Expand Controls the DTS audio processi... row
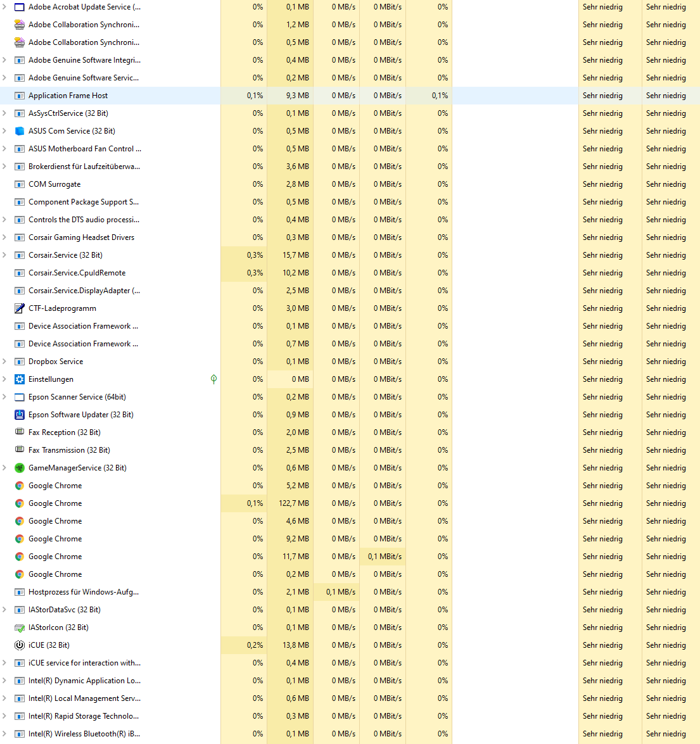Image resolution: width=700 pixels, height=744 pixels. [x=4, y=220]
